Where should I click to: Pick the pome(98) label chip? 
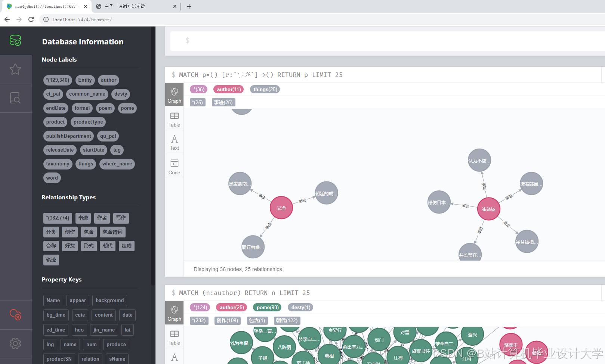coord(268,308)
